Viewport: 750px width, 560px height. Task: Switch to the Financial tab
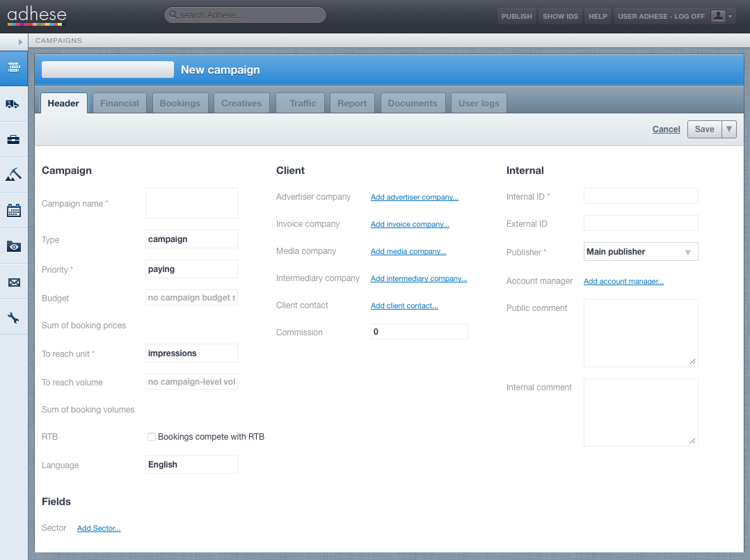tap(120, 103)
